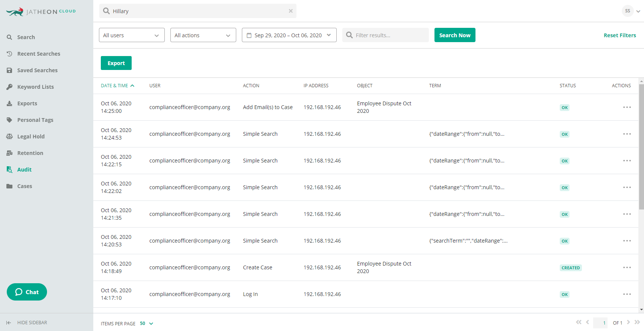The image size is (644, 331).
Task: Click the page number field showing 1
Action: (600, 323)
